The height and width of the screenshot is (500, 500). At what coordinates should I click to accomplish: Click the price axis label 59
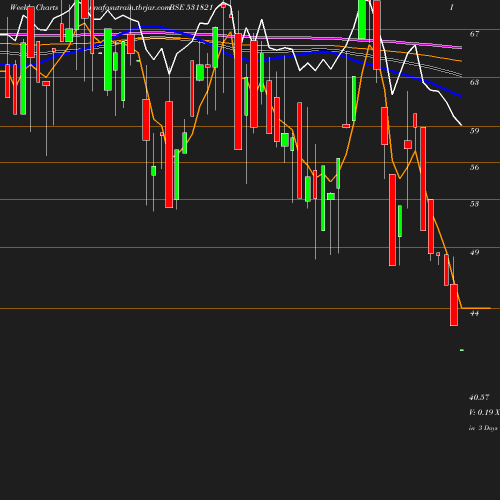[x=474, y=131]
